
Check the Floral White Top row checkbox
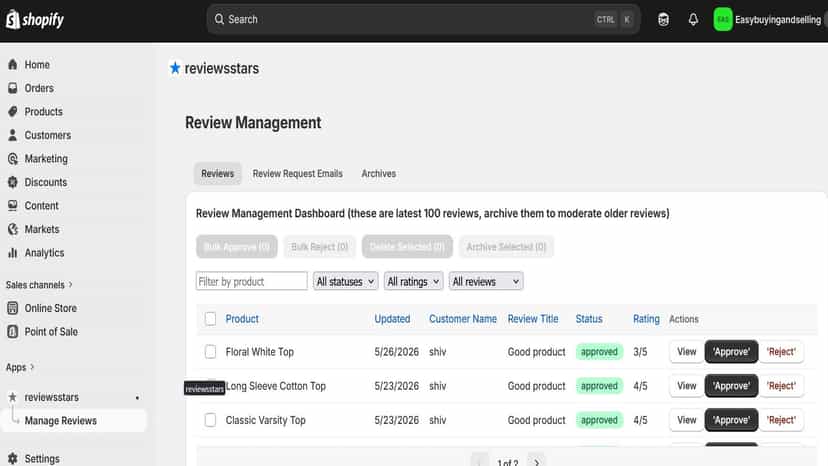(210, 352)
